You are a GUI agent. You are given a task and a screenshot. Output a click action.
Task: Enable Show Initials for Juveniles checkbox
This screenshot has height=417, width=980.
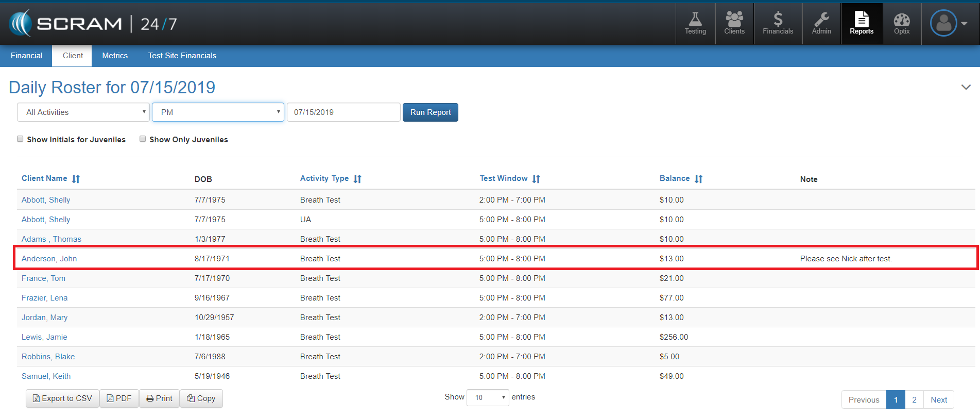(x=20, y=139)
